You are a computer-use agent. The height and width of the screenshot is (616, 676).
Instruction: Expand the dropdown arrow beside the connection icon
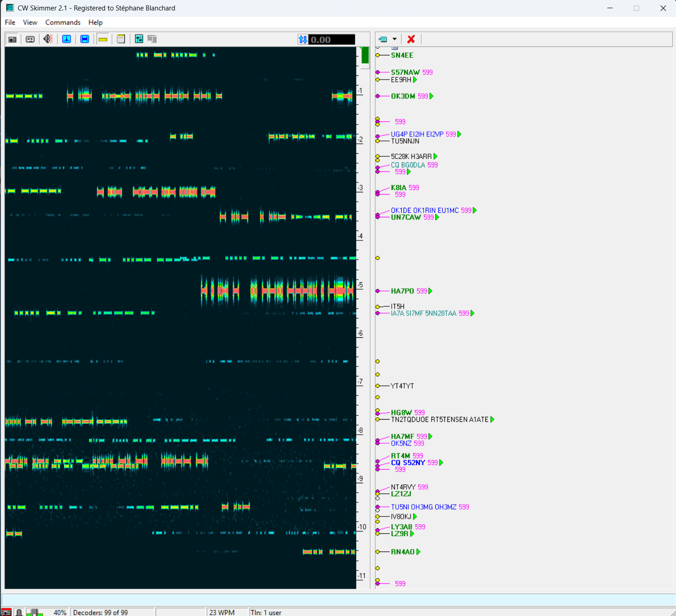pyautogui.click(x=394, y=39)
